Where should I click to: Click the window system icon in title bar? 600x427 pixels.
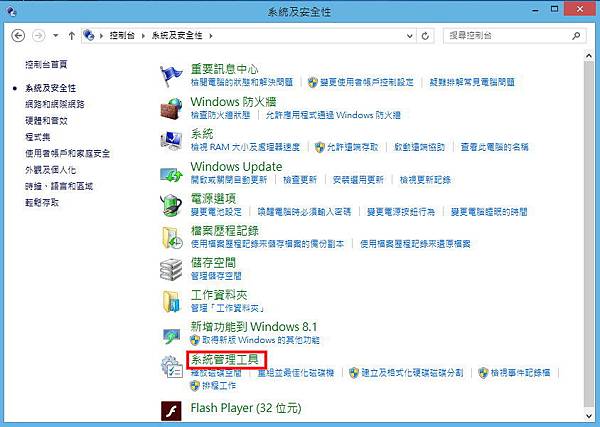click(x=11, y=11)
